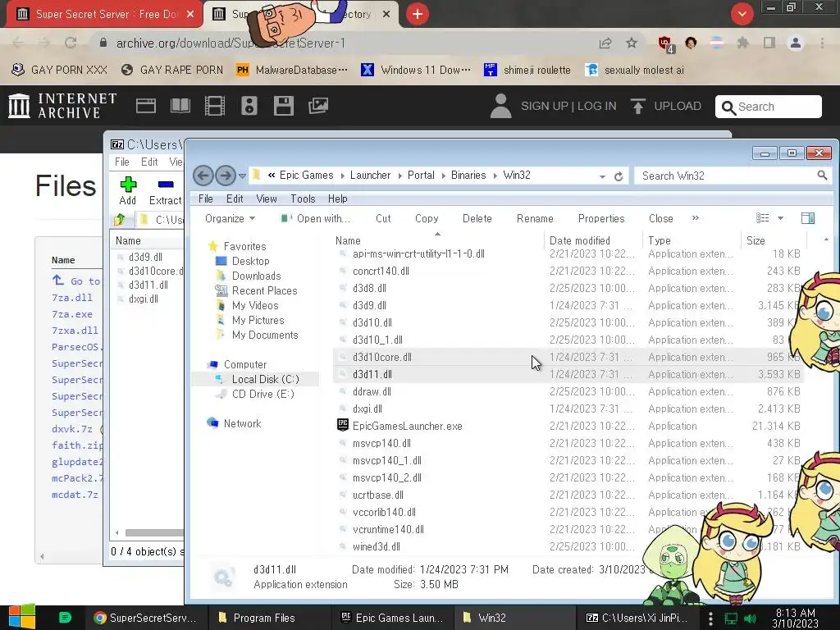840x630 pixels.
Task: Click the 7-Zip Extract button
Action: 165,190
